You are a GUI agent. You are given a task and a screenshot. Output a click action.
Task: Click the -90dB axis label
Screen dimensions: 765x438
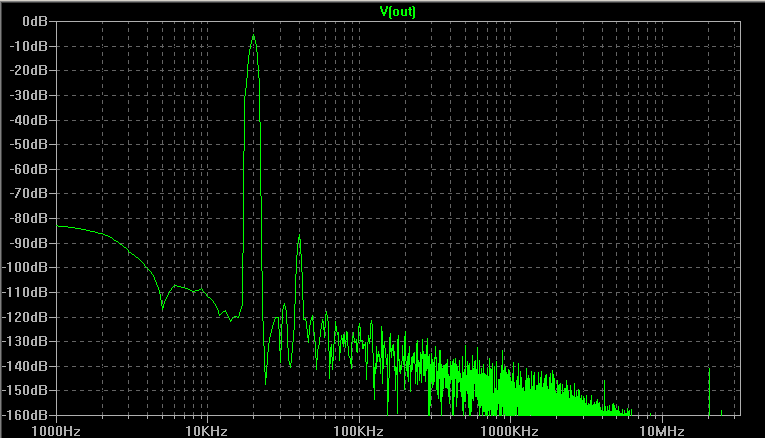pos(29,243)
